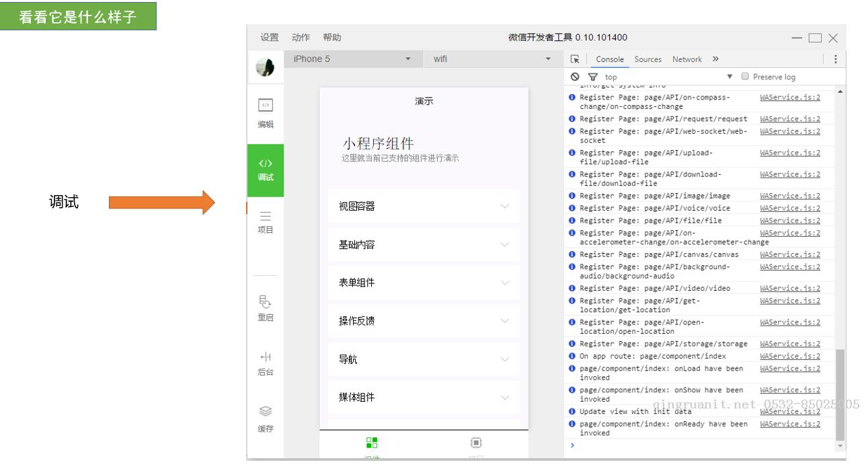Enable the Preserve log checkbox

pyautogui.click(x=744, y=77)
